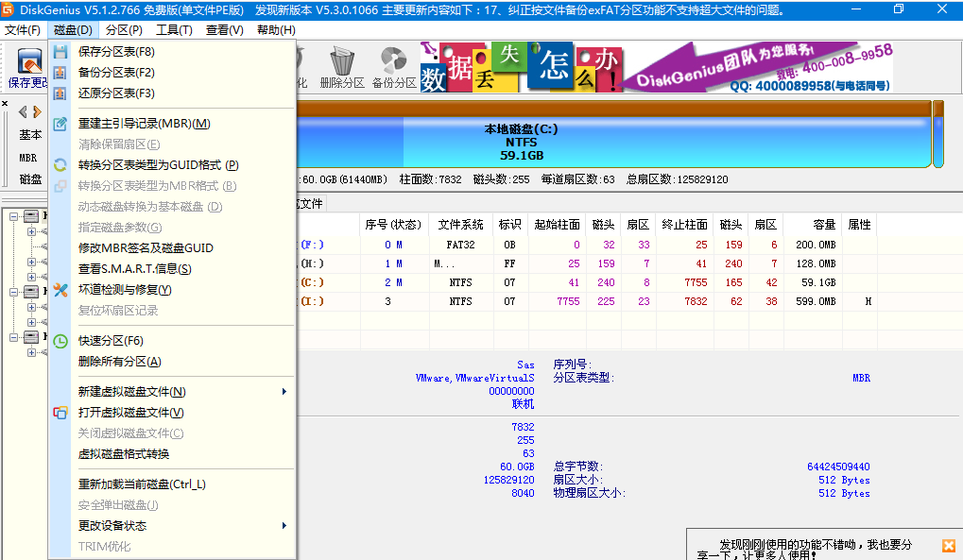
Task: Click the back arrow icon for previous disk
Action: (23, 112)
